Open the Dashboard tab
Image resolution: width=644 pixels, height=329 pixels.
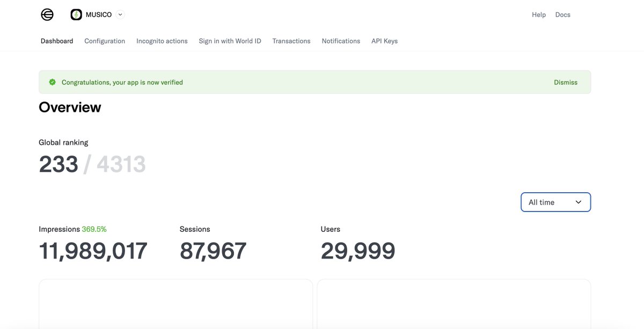coord(57,41)
